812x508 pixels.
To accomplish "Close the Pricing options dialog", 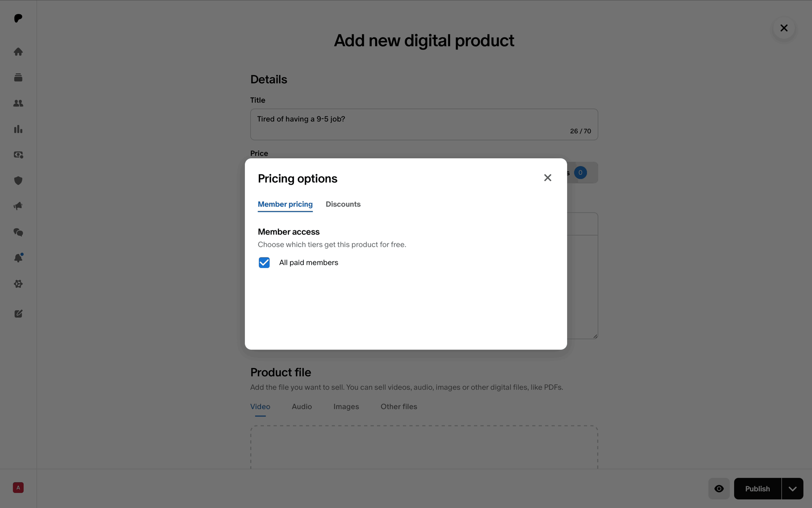I will [548, 178].
